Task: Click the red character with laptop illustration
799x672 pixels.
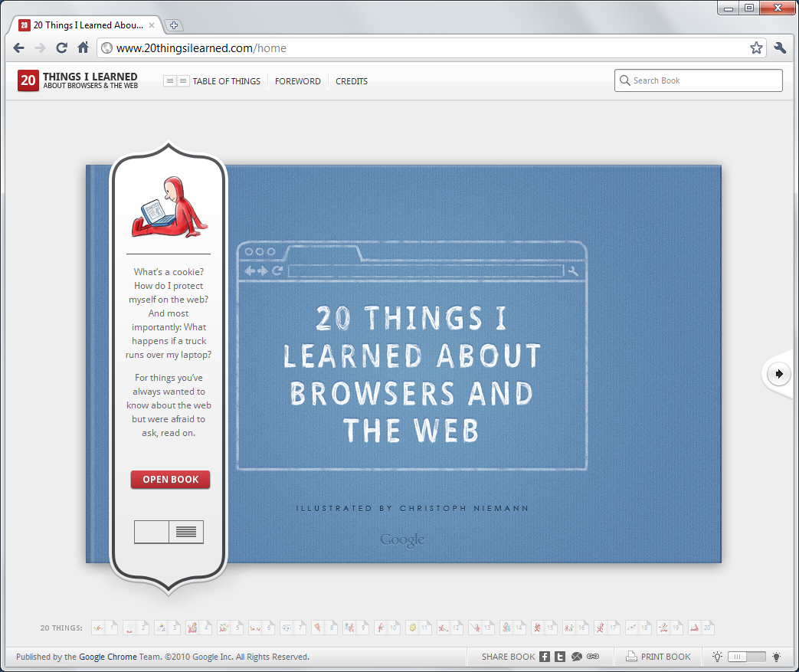Action: point(169,208)
